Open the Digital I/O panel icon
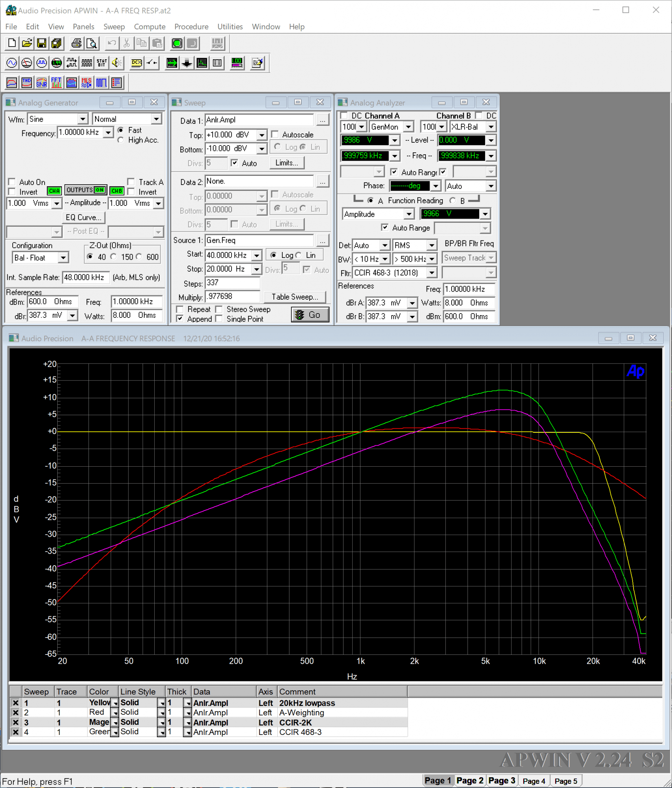 pyautogui.click(x=72, y=63)
